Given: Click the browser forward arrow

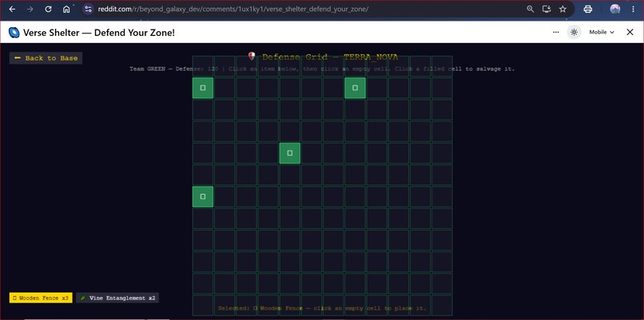Looking at the screenshot, I should click(30, 9).
